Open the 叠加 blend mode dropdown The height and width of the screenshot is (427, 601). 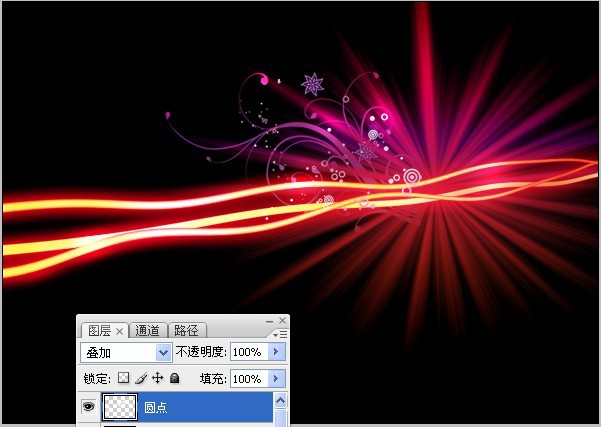point(126,352)
